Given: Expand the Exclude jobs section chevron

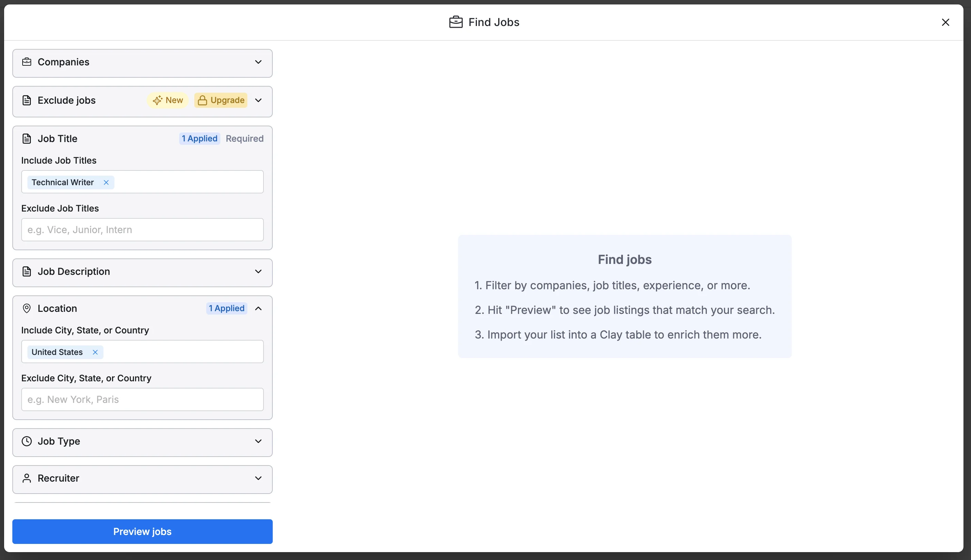Looking at the screenshot, I should click(x=258, y=100).
